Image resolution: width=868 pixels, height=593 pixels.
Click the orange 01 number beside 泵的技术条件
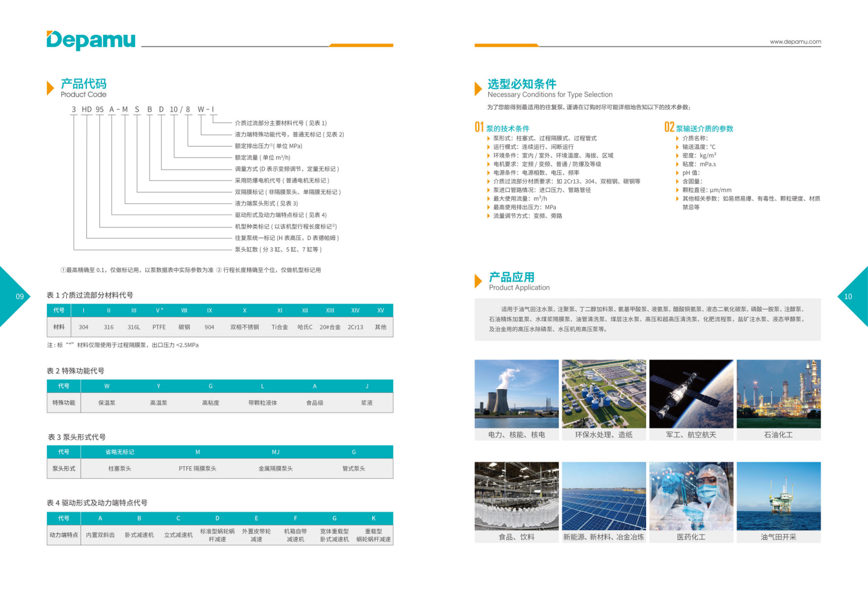(x=479, y=127)
